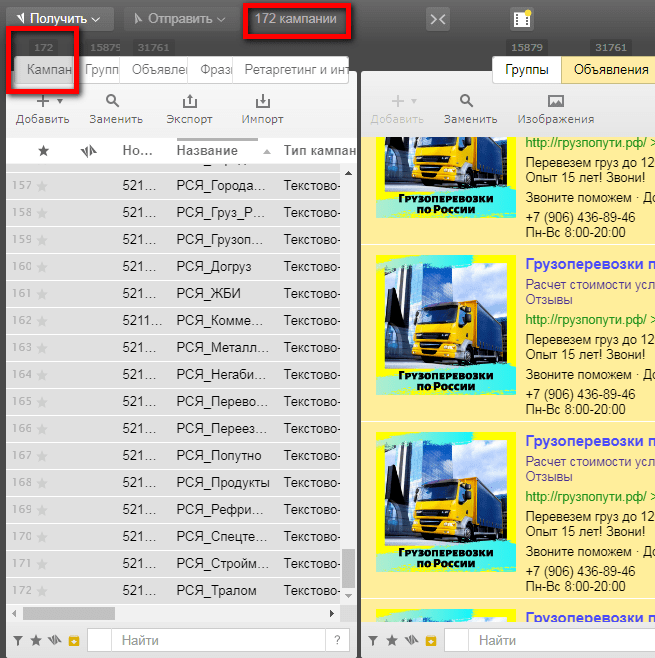This screenshot has height=658, width=655.
Task: Click the left Найти search field
Action: click(x=218, y=640)
